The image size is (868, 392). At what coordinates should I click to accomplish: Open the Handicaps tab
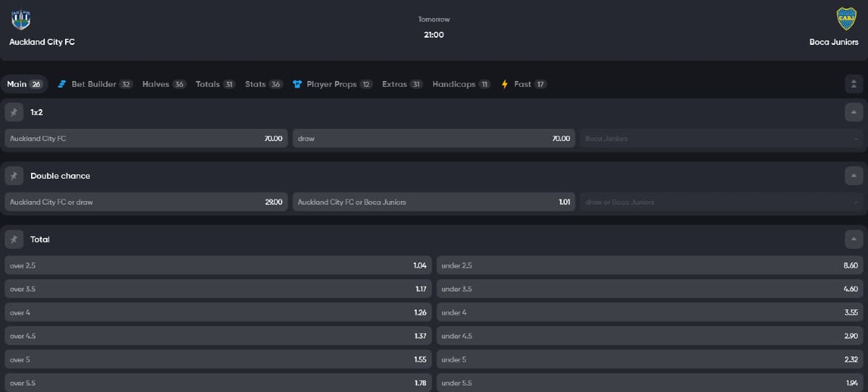pos(461,84)
